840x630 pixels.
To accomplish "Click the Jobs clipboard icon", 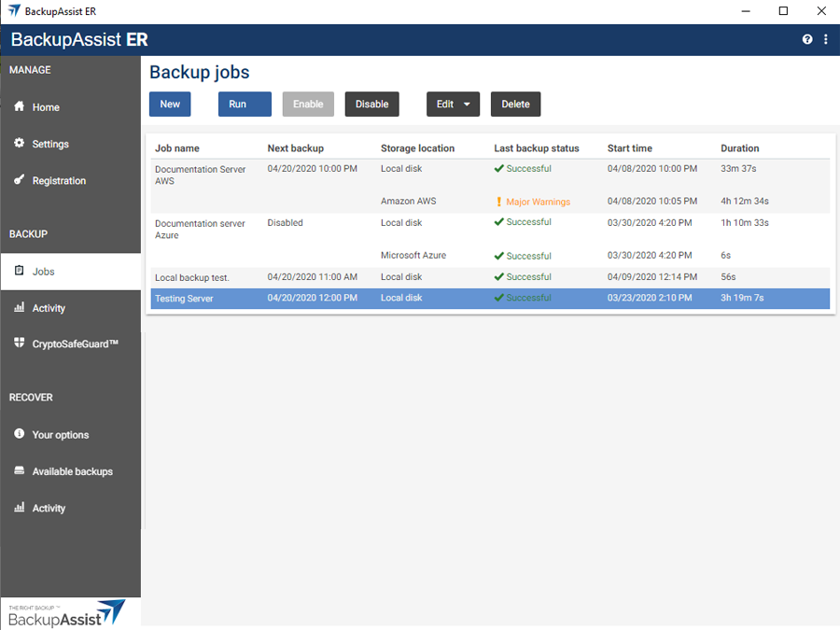I will [x=20, y=270].
